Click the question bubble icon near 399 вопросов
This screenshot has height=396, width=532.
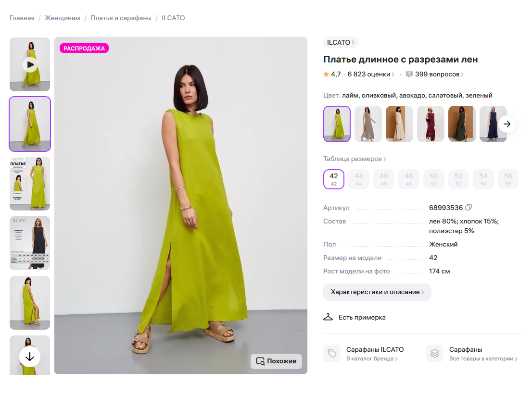coord(409,74)
